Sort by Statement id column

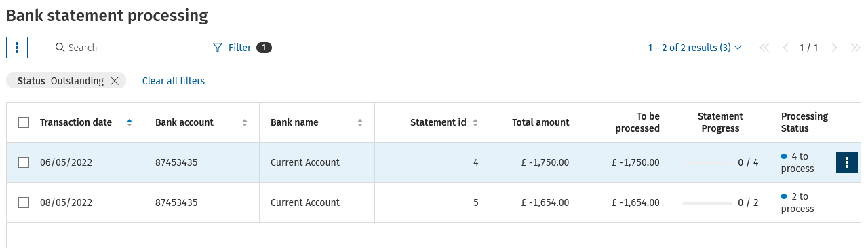(475, 122)
